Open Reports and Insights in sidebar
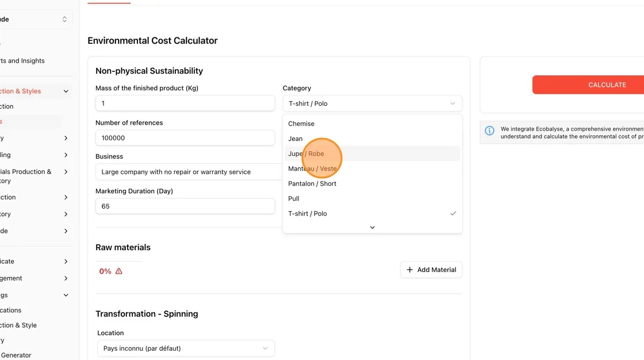 tap(22, 61)
